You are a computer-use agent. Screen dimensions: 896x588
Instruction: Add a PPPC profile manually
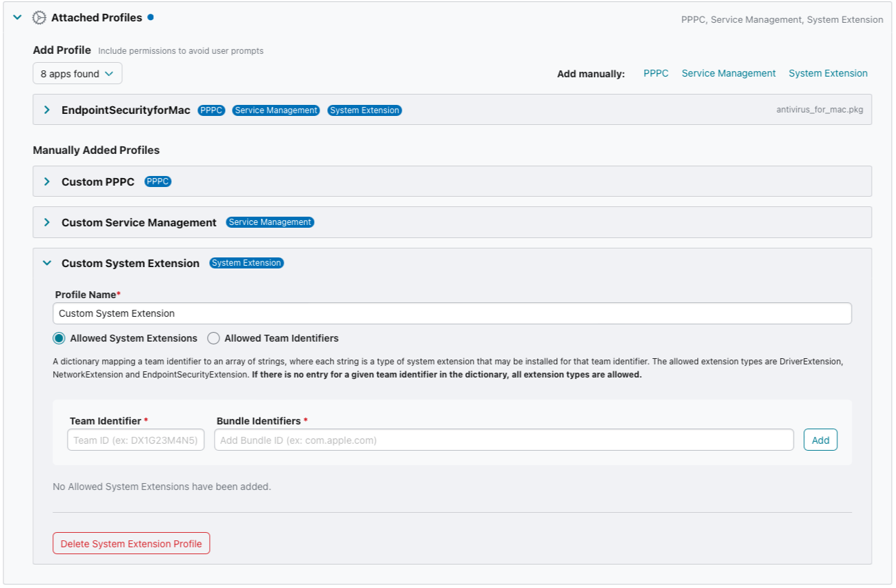(656, 73)
